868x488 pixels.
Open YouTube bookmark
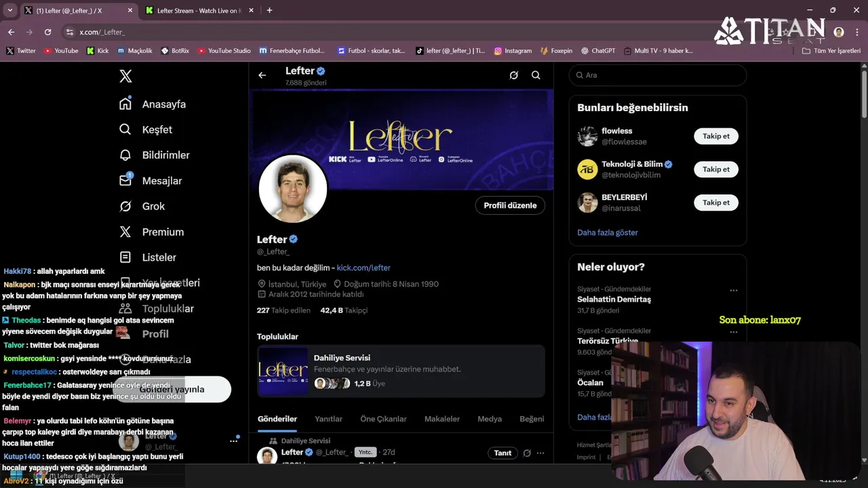61,51
